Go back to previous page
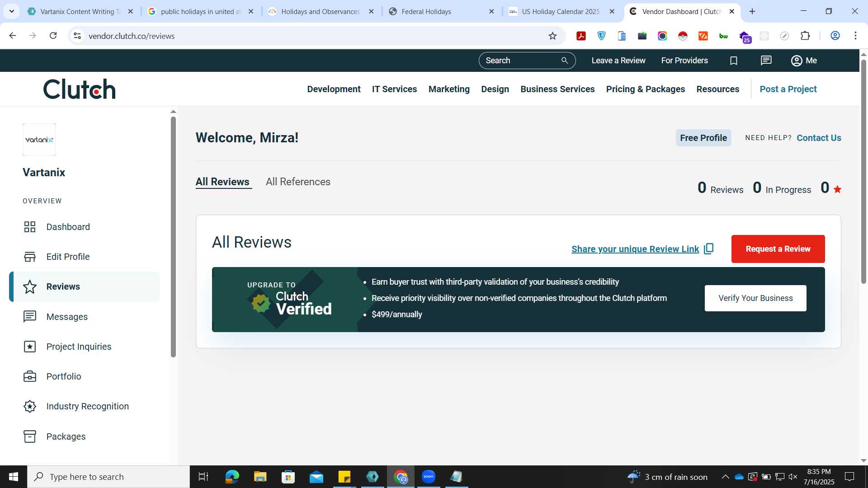 pyautogui.click(x=13, y=36)
